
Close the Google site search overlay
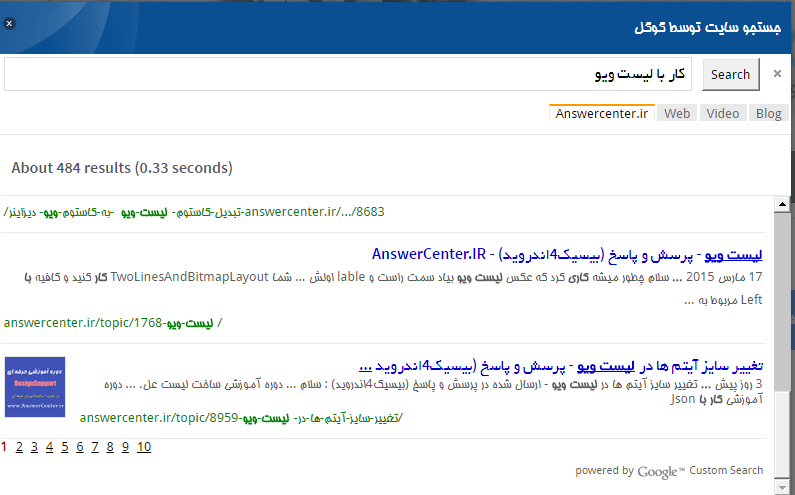(8, 22)
